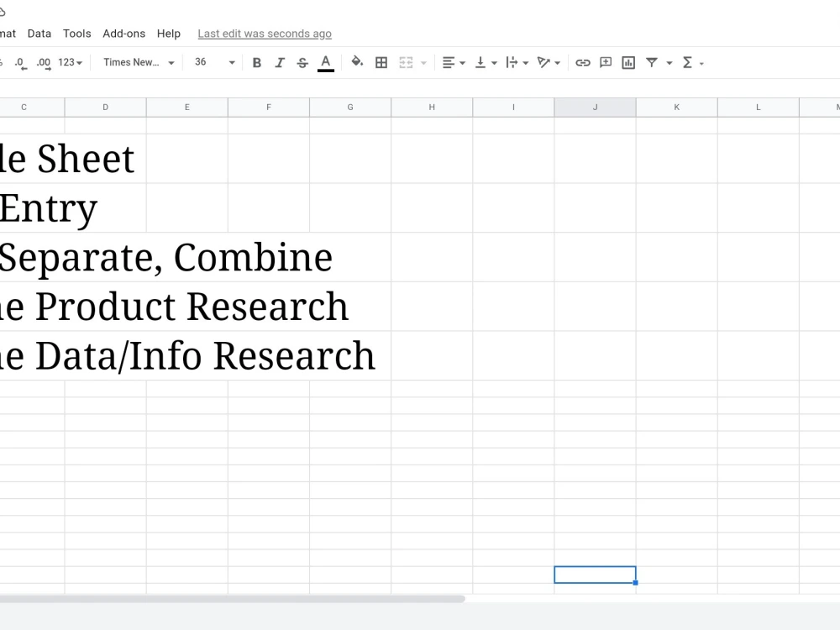The height and width of the screenshot is (630, 840).
Task: Open the borders menu icon
Action: click(381, 63)
